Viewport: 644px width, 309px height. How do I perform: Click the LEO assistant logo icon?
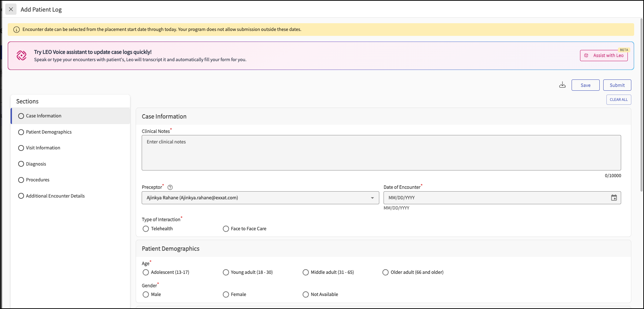pyautogui.click(x=21, y=56)
